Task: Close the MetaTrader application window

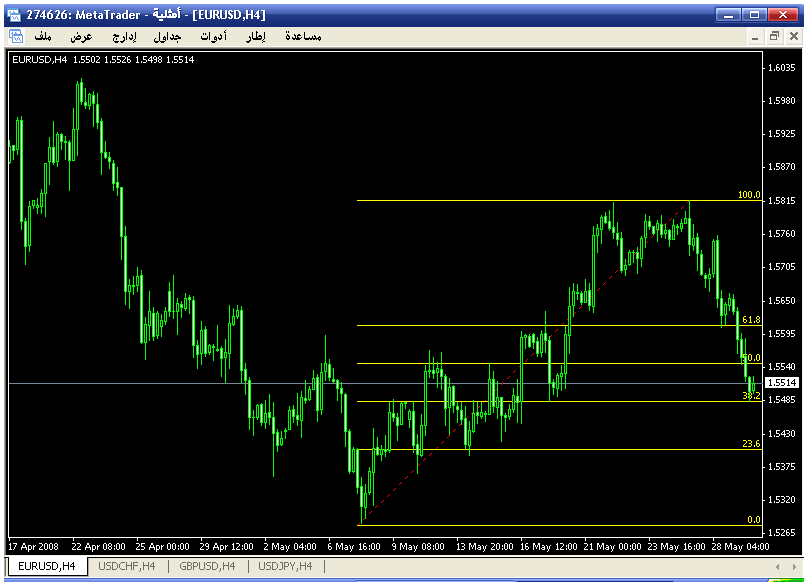Action: tap(783, 14)
